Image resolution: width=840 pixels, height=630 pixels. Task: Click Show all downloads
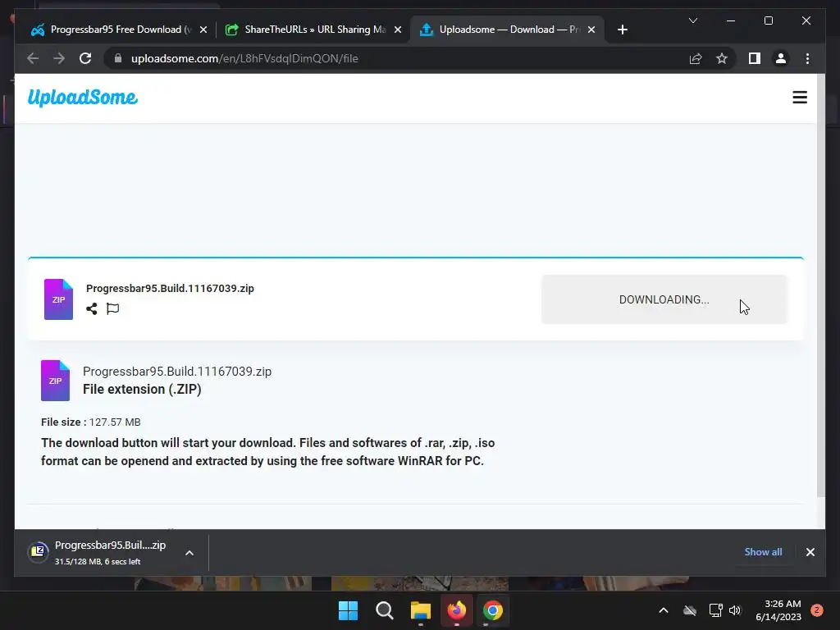tap(763, 552)
